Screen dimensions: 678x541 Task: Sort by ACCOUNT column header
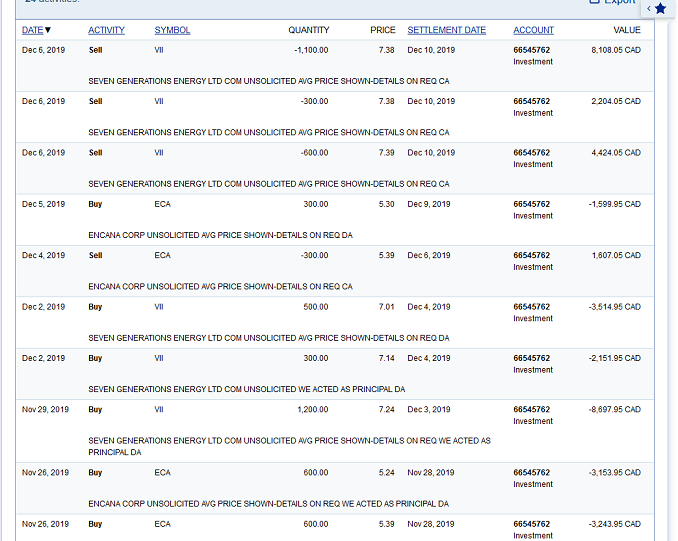533,30
